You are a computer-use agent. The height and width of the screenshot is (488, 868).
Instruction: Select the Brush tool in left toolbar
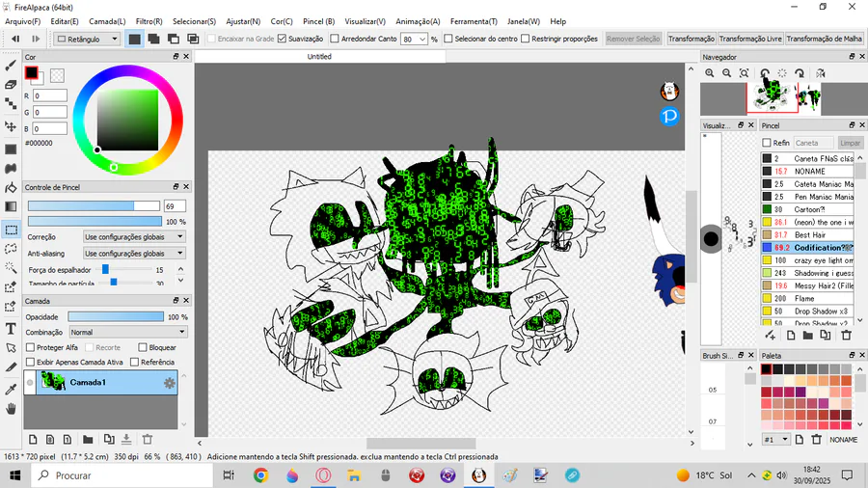point(11,66)
